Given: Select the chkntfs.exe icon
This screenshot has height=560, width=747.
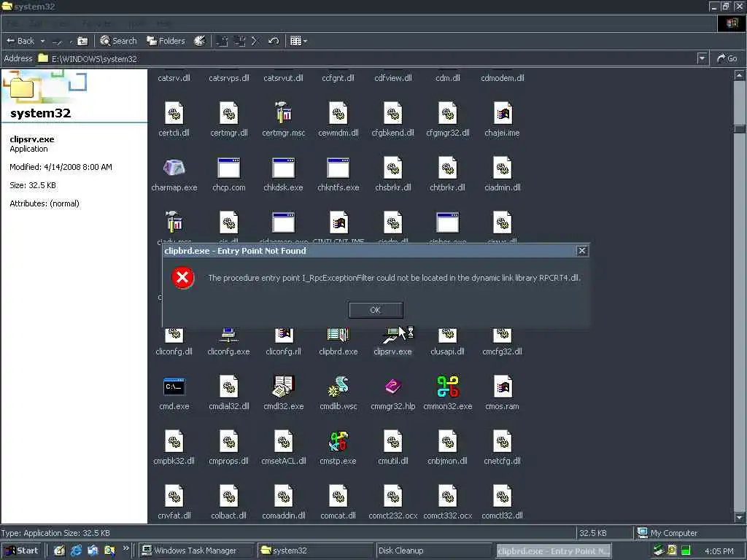Looking at the screenshot, I should coord(338,168).
